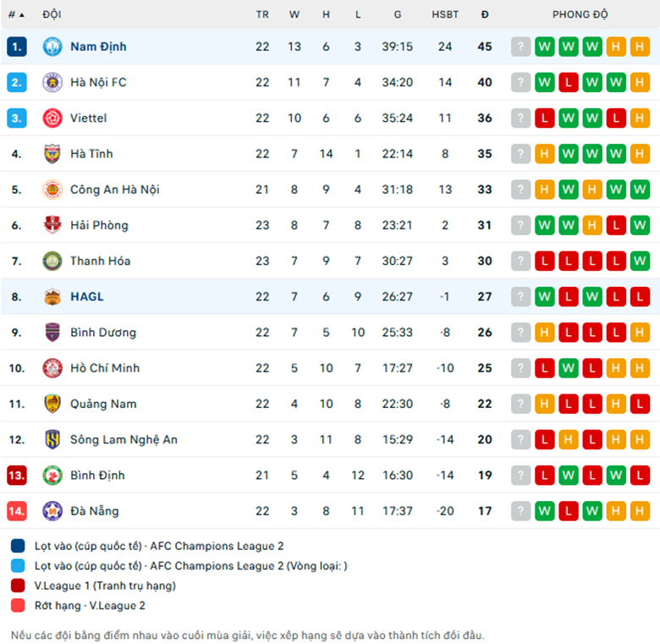
Task: Click the PHONG ĐỘ form column header
Action: (x=580, y=14)
